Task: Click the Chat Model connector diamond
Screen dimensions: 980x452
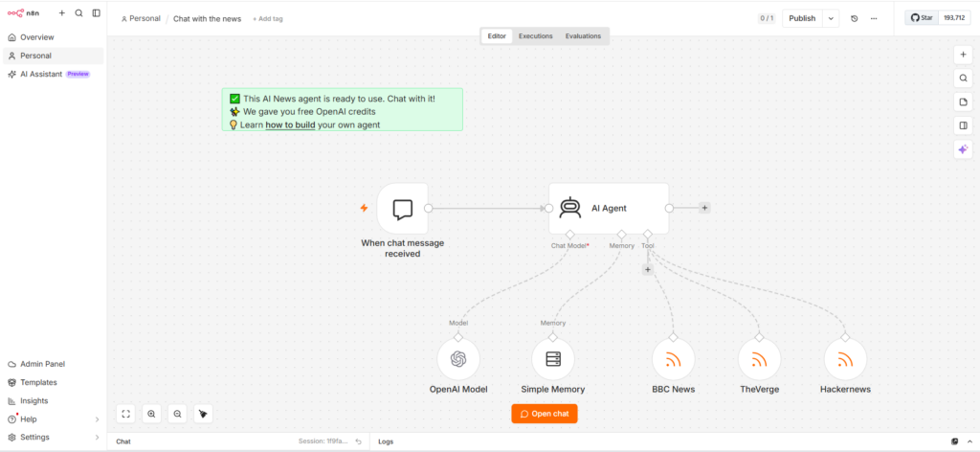Action: 569,235
